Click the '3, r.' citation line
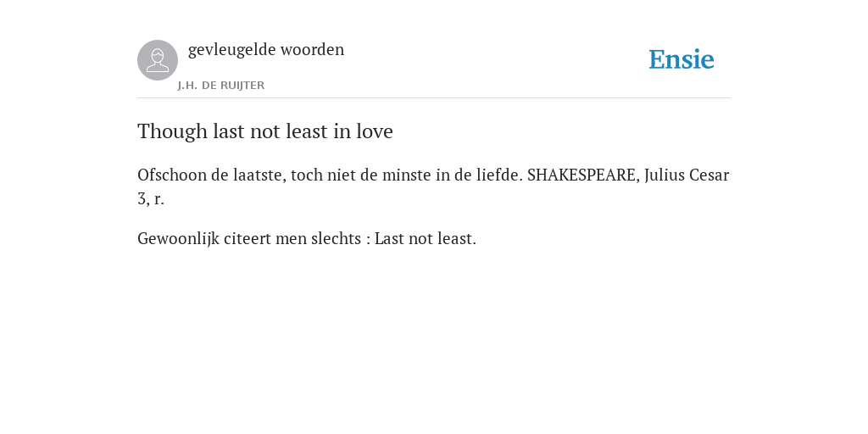The image size is (868, 434). coord(151,198)
